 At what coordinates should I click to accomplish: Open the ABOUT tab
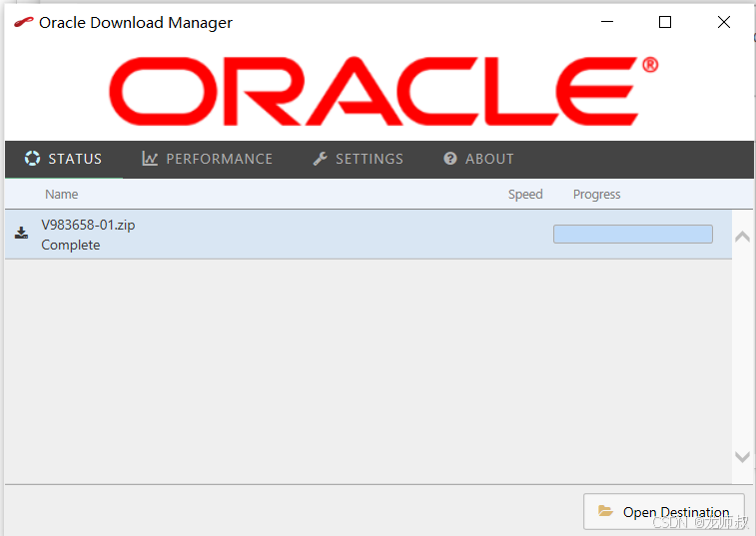(x=478, y=159)
